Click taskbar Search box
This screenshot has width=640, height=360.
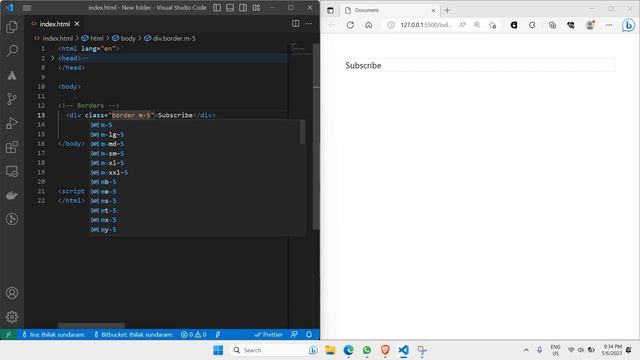[x=275, y=350]
